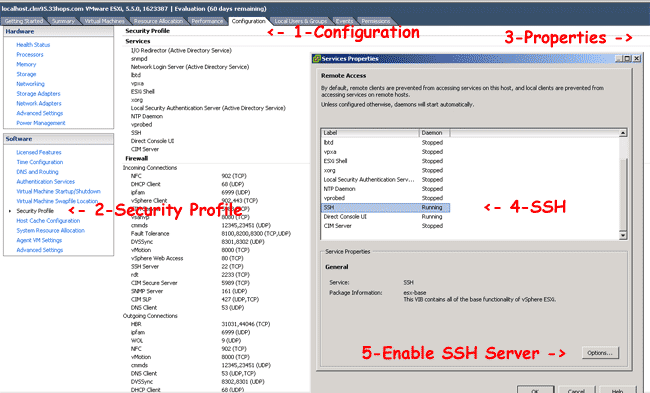Open the Permissions tab
This screenshot has width=650, height=393.
coord(376,21)
